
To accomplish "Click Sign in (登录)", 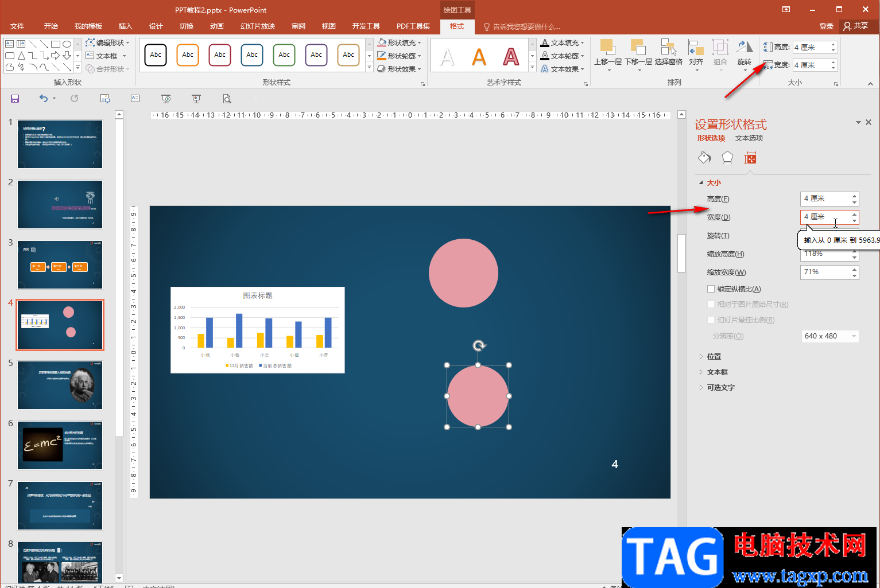I will coord(826,26).
